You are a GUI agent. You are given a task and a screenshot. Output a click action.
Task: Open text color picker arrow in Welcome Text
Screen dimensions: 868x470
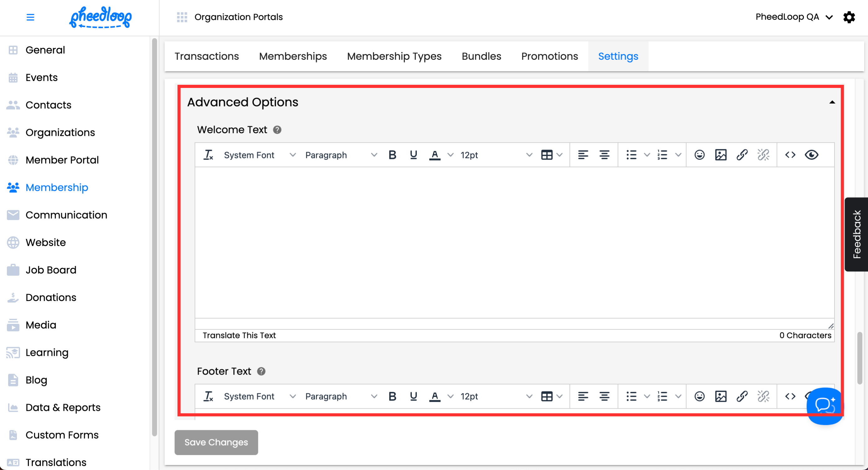click(450, 155)
